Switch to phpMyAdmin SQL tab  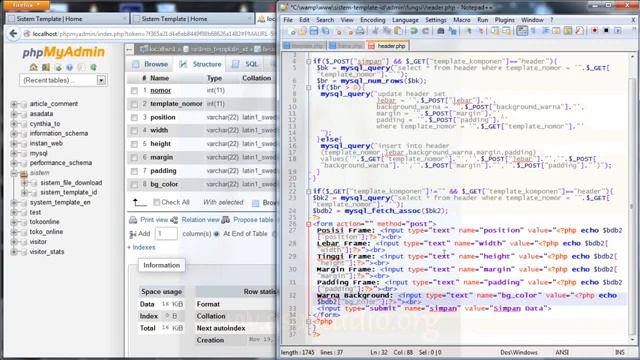tap(245, 64)
